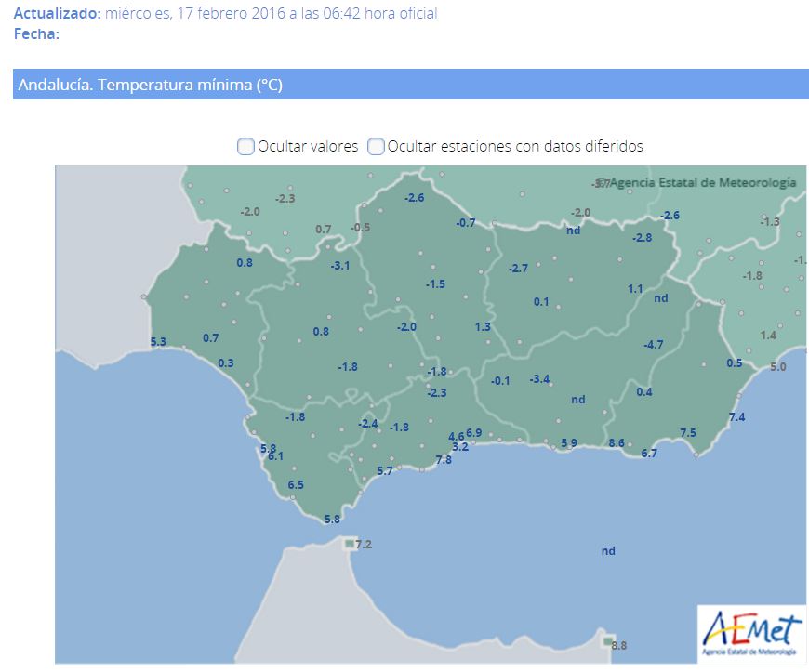Click the Melilla square marker beside 8.8
809x672 pixels.
[x=607, y=642]
